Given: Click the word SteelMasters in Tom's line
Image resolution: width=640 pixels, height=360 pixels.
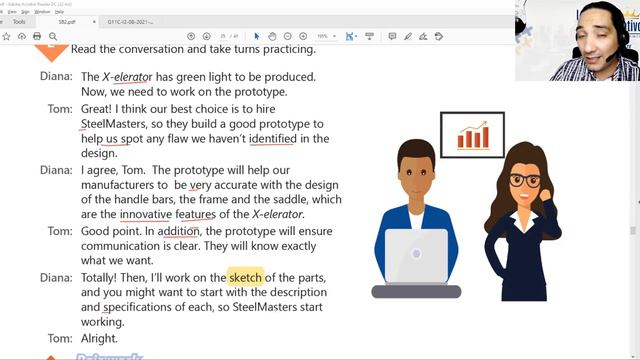Looking at the screenshot, I should tap(113, 124).
